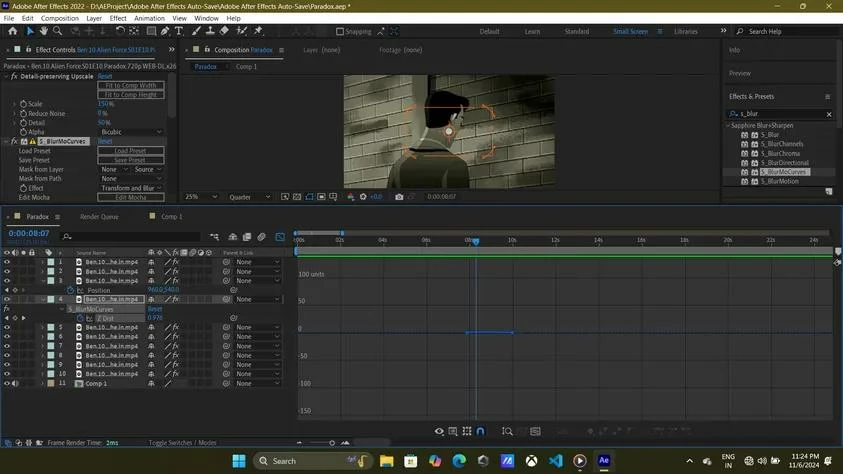The width and height of the screenshot is (843, 474).
Task: Open the Effect menu
Action: (118, 18)
